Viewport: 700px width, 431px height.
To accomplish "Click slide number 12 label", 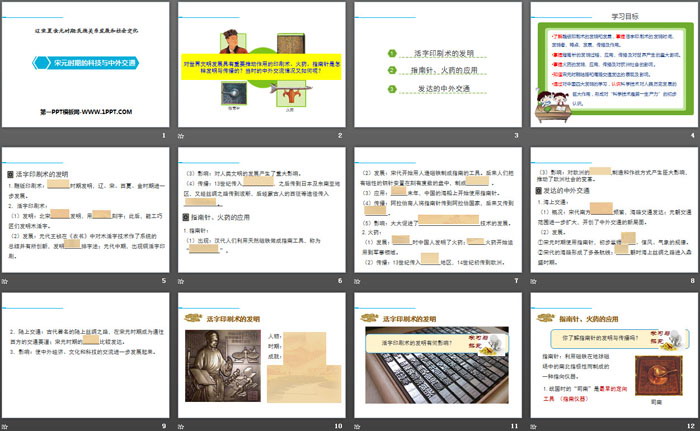I will click(x=691, y=426).
